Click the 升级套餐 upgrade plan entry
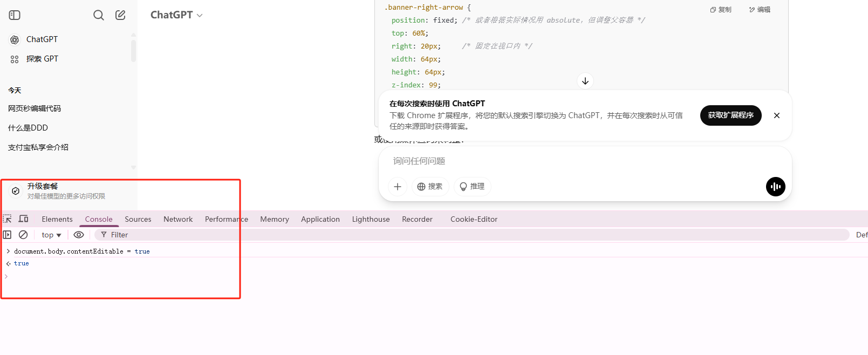868x355 pixels. (x=67, y=191)
